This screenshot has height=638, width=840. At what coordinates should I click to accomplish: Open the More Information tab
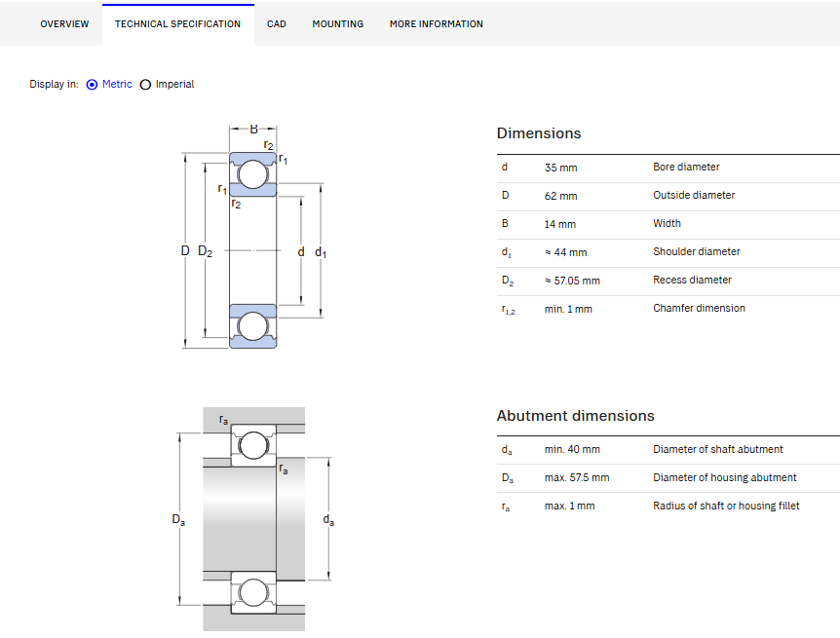point(436,24)
